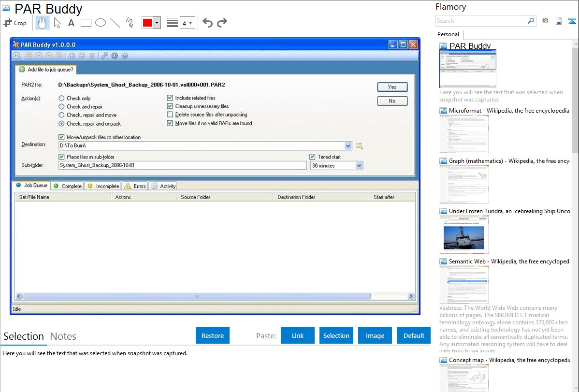Pick the ellipse drawing tool
Viewport: 579px width, 392px height.
point(101,23)
